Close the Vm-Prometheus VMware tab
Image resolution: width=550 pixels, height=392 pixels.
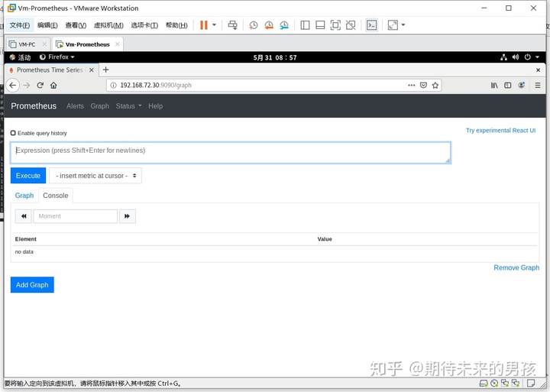tap(117, 44)
